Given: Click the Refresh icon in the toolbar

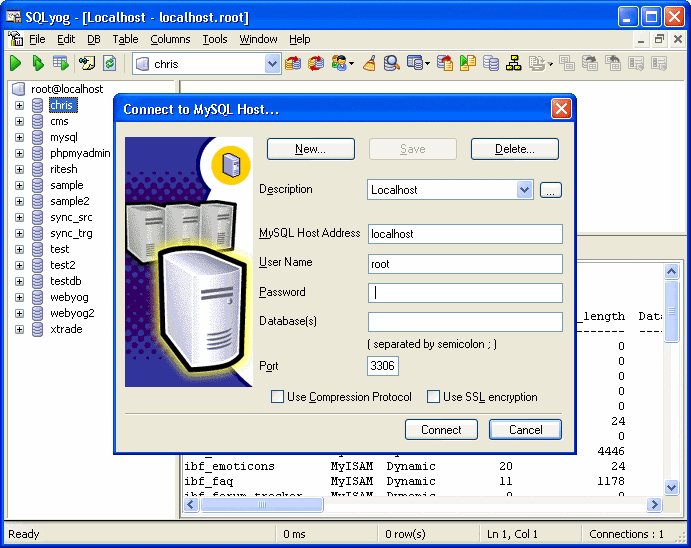Looking at the screenshot, I should pos(109,63).
